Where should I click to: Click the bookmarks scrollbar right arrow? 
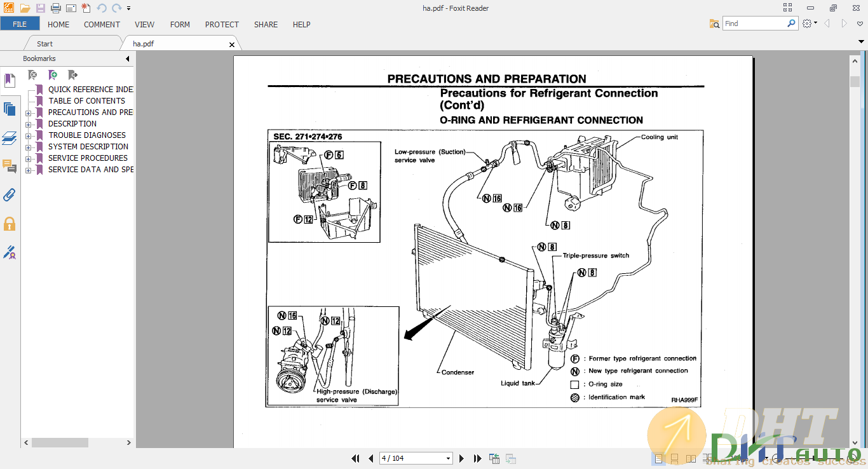tap(129, 442)
